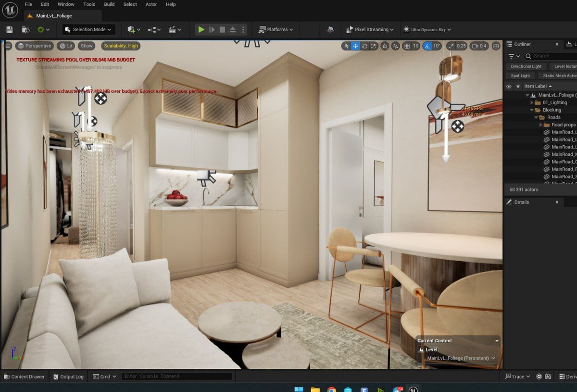Select the viewport Select objects tool
This screenshot has width=577, height=392.
coord(346,46)
